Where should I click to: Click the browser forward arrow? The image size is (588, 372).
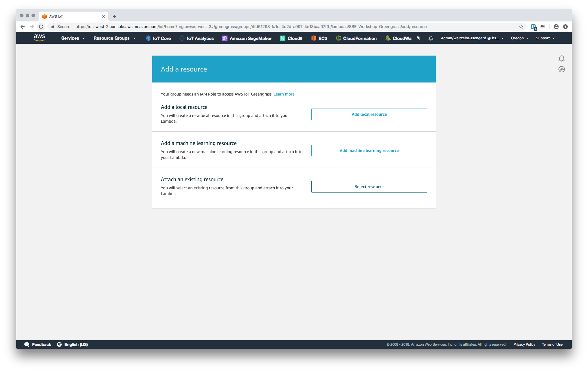click(32, 27)
